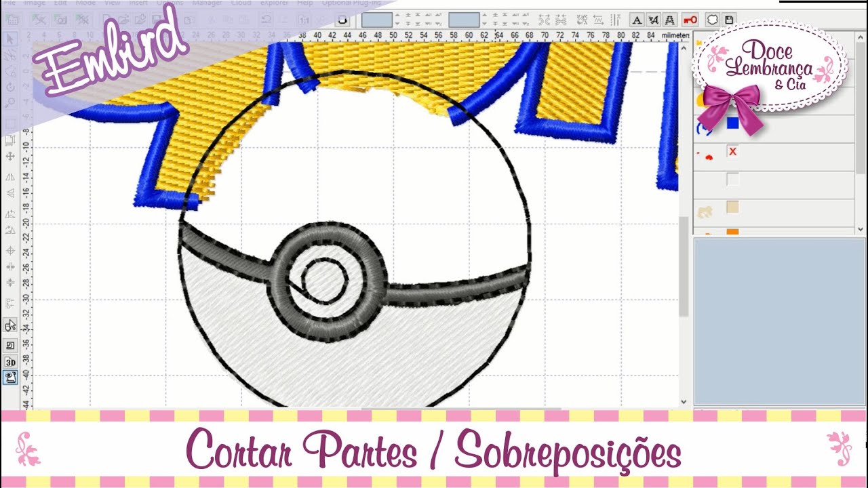Click the undo arrow icon in top toolbar

pyautogui.click(x=267, y=20)
